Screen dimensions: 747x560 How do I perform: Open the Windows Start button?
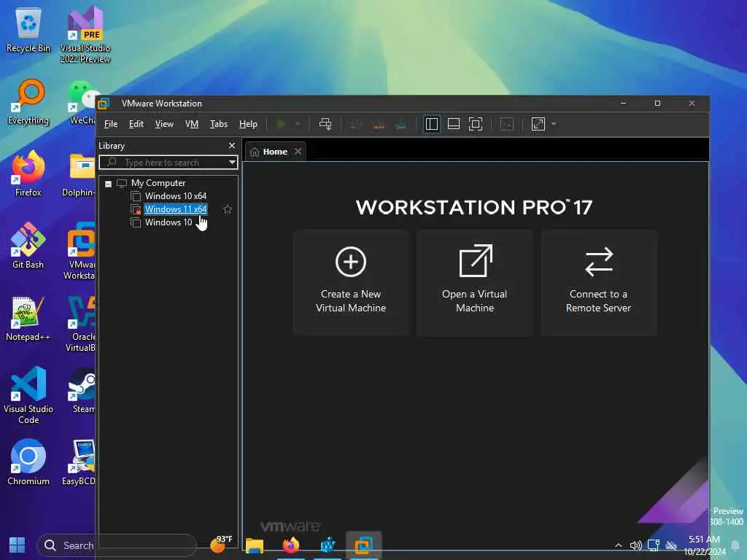18,545
